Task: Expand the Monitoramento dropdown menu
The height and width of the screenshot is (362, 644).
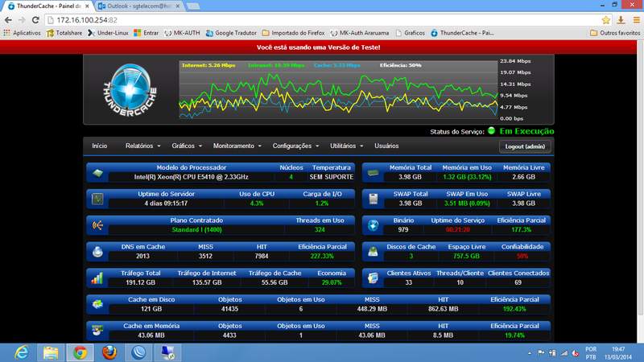Action: click(237, 146)
